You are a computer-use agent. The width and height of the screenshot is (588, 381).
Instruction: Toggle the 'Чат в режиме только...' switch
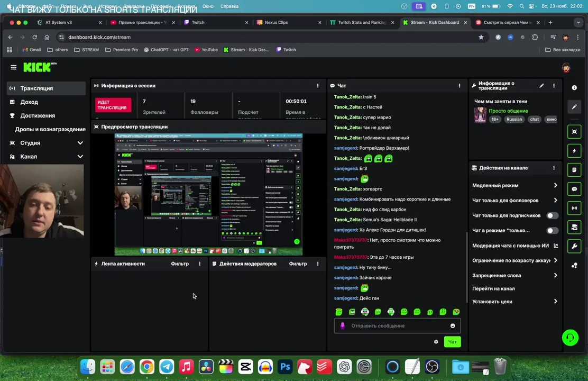click(552, 231)
